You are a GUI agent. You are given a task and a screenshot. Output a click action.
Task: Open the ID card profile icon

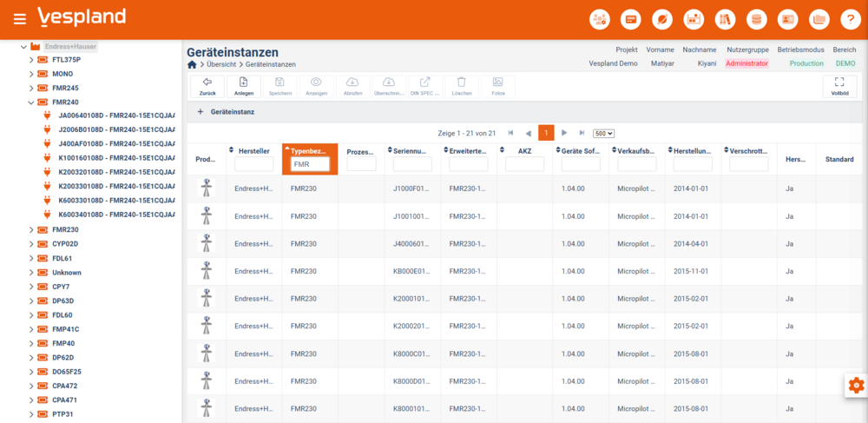pos(788,19)
